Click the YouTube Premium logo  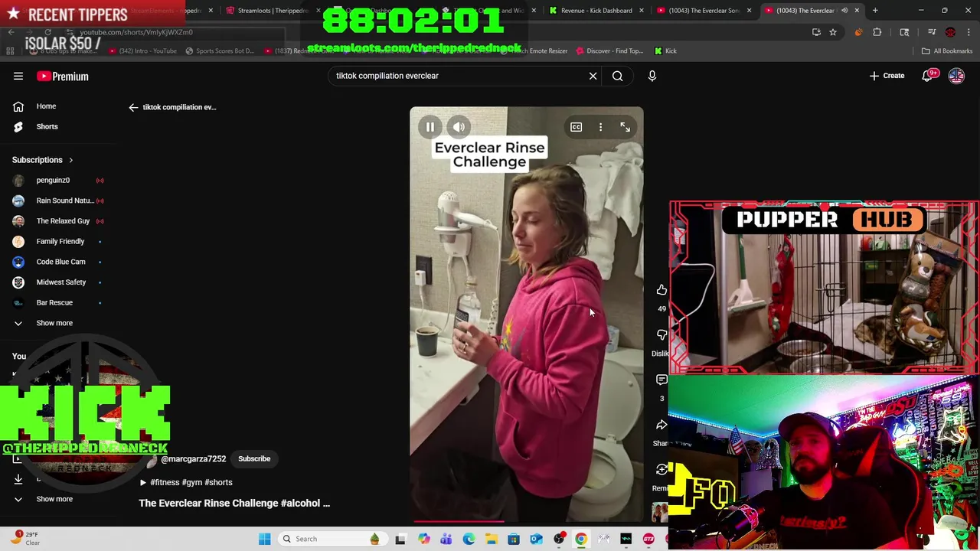(63, 76)
